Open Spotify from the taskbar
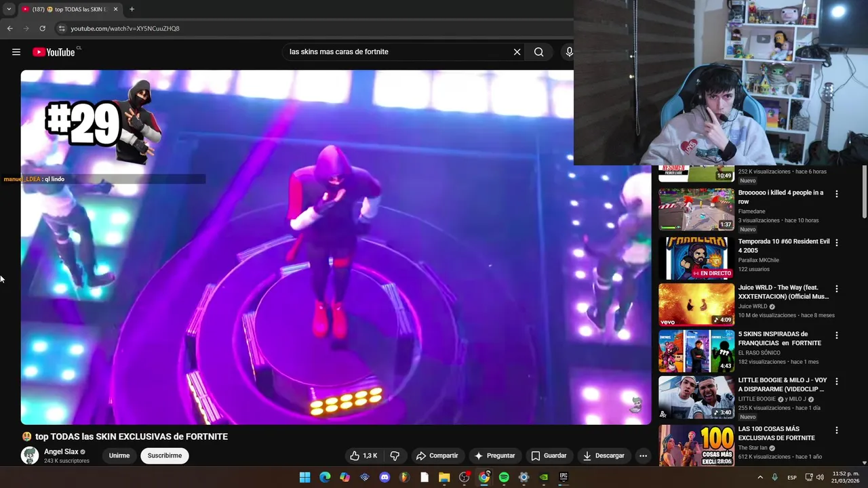This screenshot has height=488, width=868. [504, 477]
